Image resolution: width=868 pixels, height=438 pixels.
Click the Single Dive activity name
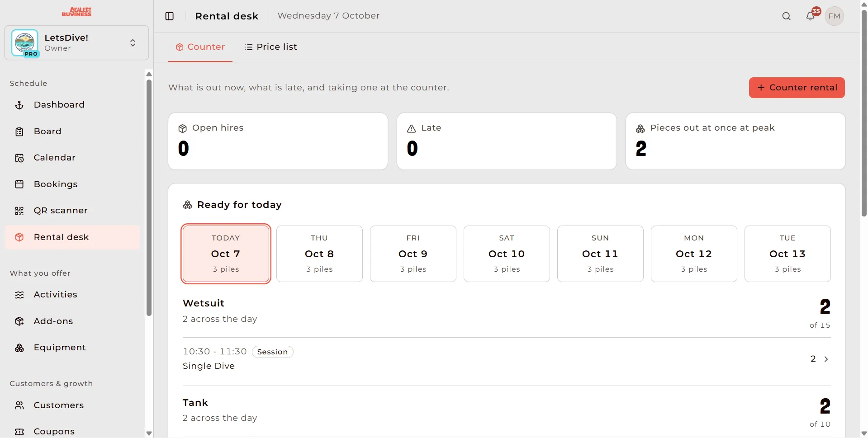point(209,366)
